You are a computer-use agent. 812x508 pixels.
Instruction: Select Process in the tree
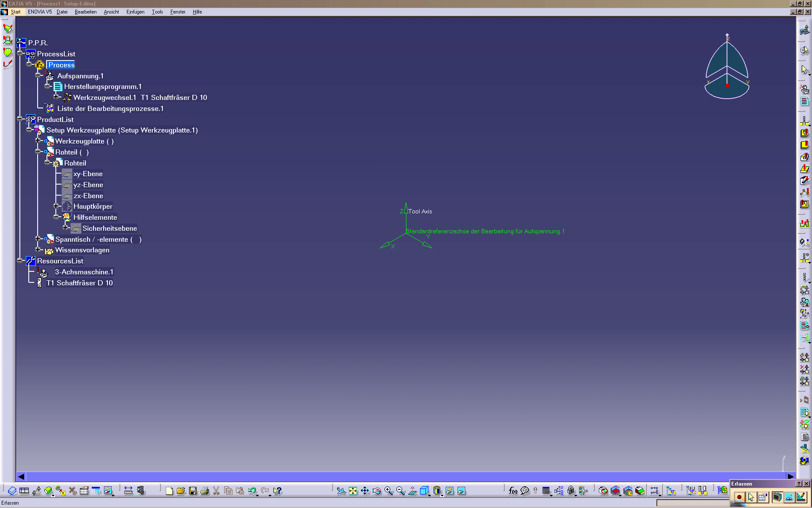click(x=61, y=65)
